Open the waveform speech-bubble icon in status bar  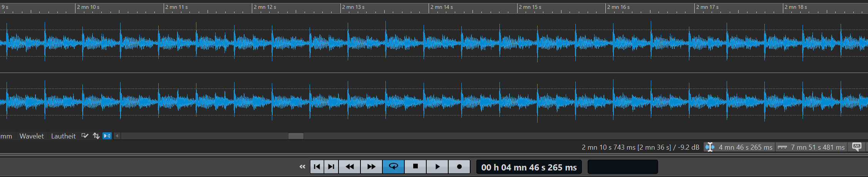pos(857,147)
